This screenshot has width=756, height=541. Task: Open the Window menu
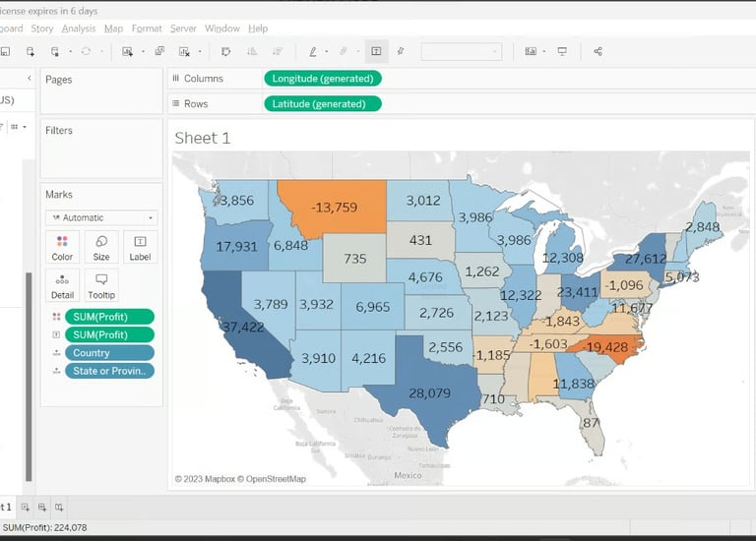tap(222, 29)
